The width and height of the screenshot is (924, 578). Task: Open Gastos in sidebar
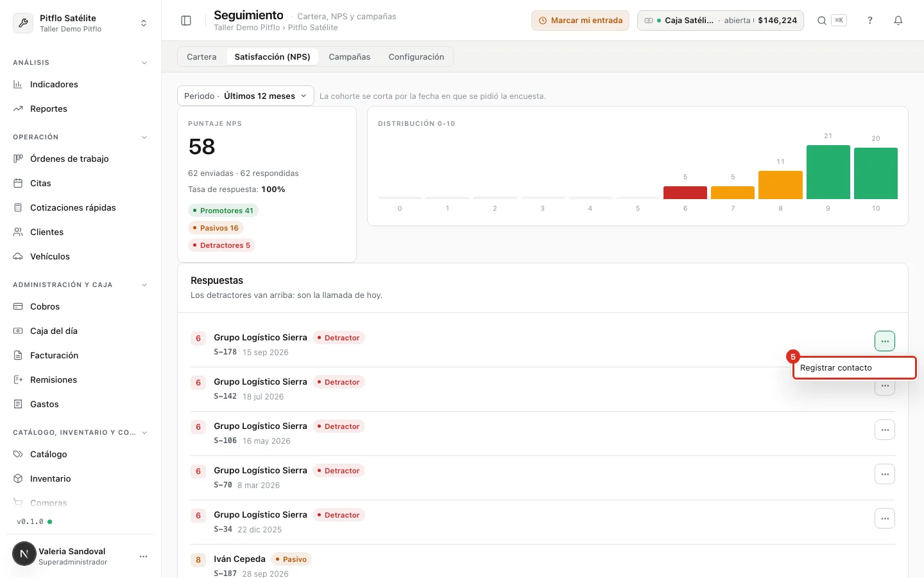(80, 404)
